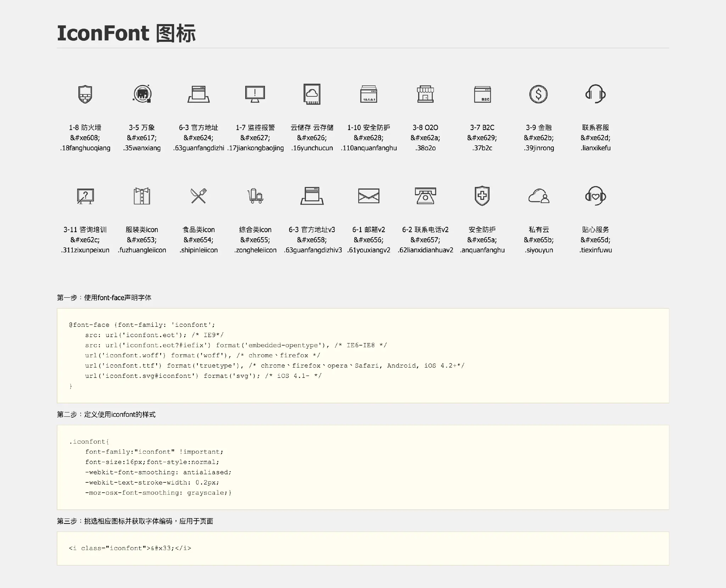Click the @font-face declaration code block
Viewport: 726px width, 588px height.
363,355
